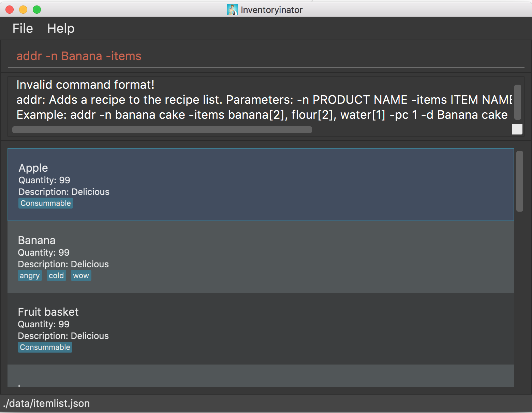Click the cold tag on Banana

pos(56,275)
